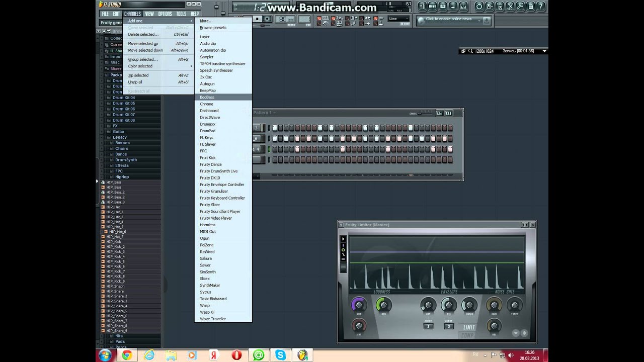
Task: Open the Fruity Limiter window options menu arrow
Action: 341,225
